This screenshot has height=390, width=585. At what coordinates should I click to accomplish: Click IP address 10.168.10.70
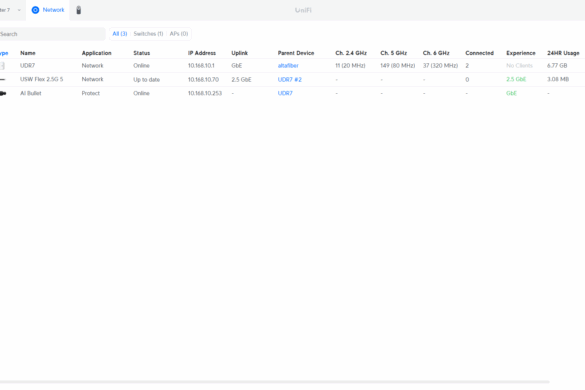[203, 79]
